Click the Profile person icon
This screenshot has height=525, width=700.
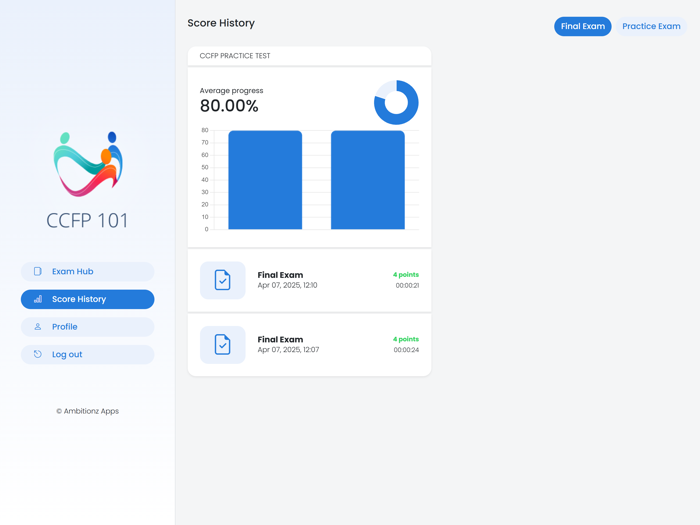(38, 327)
